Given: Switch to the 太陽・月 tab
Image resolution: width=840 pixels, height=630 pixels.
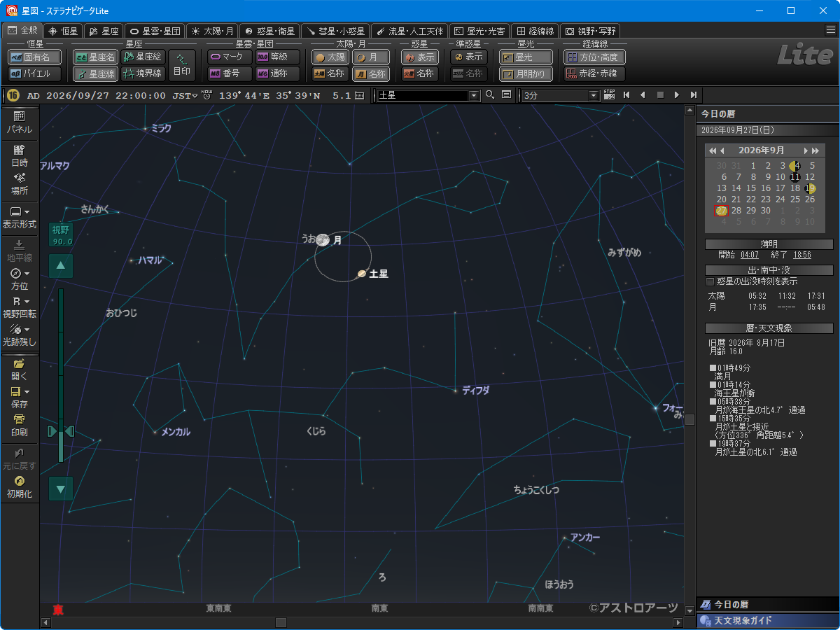Looking at the screenshot, I should tap(212, 31).
